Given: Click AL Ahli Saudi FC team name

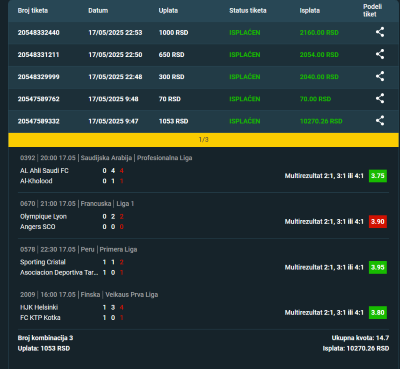Looking at the screenshot, I should tap(44, 171).
